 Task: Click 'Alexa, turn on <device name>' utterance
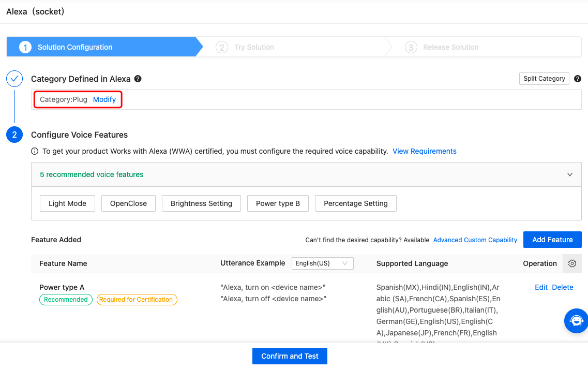point(273,287)
